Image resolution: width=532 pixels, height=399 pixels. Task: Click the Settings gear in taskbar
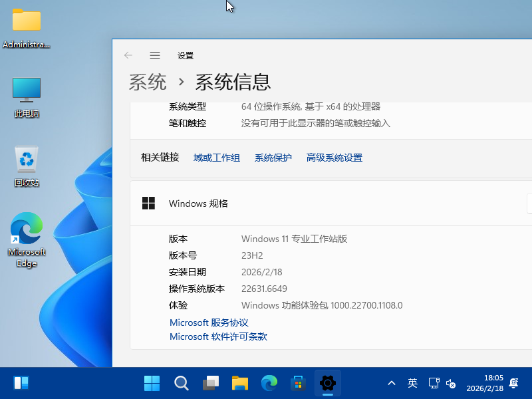(327, 383)
